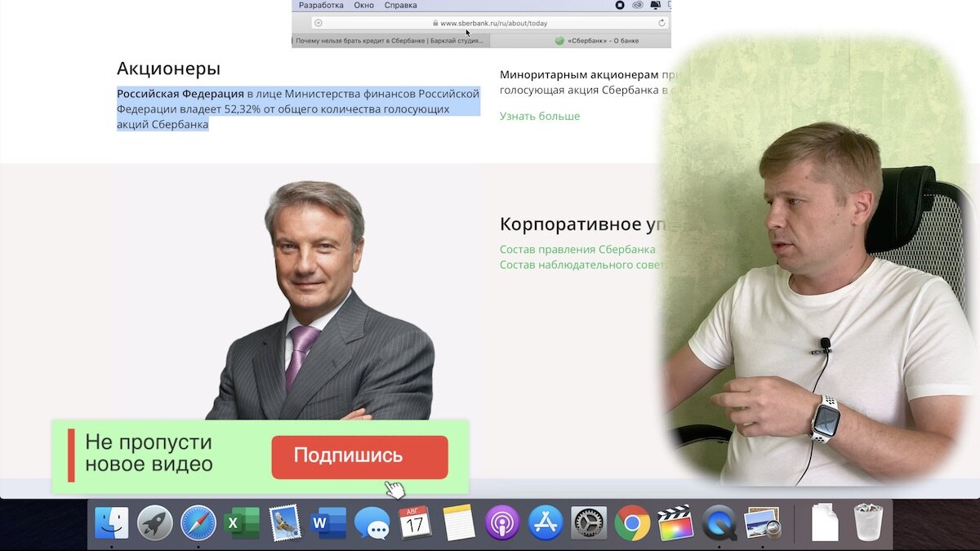Open Safari compass icon in Dock
The height and width of the screenshot is (551, 980).
(x=198, y=523)
